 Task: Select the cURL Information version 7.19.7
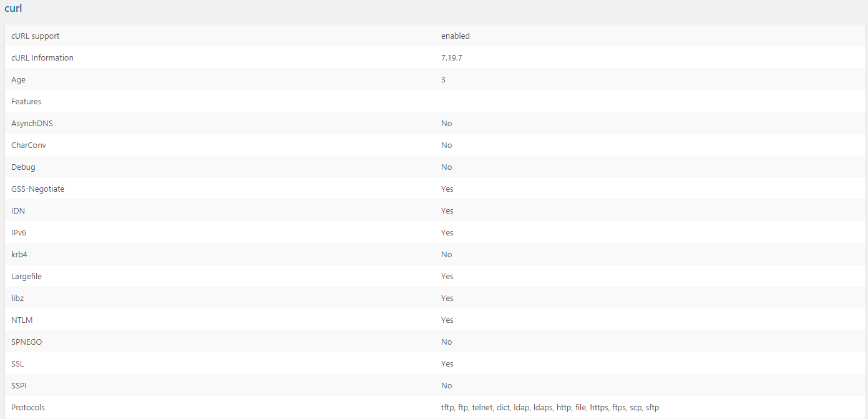(452, 58)
